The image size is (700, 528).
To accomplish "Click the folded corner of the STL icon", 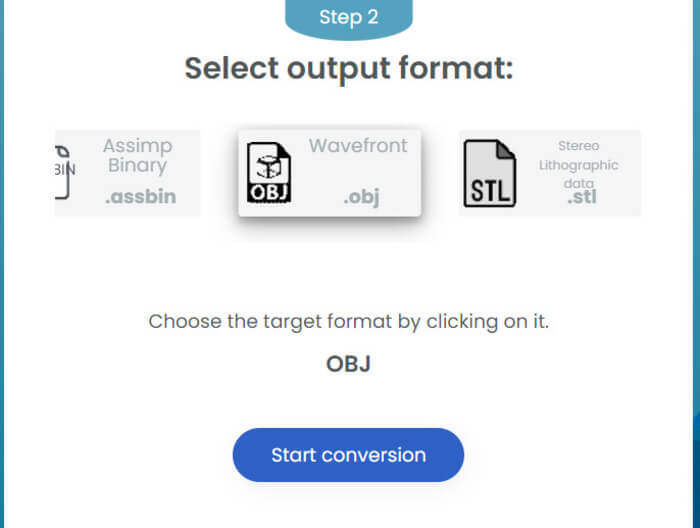I will 506,149.
